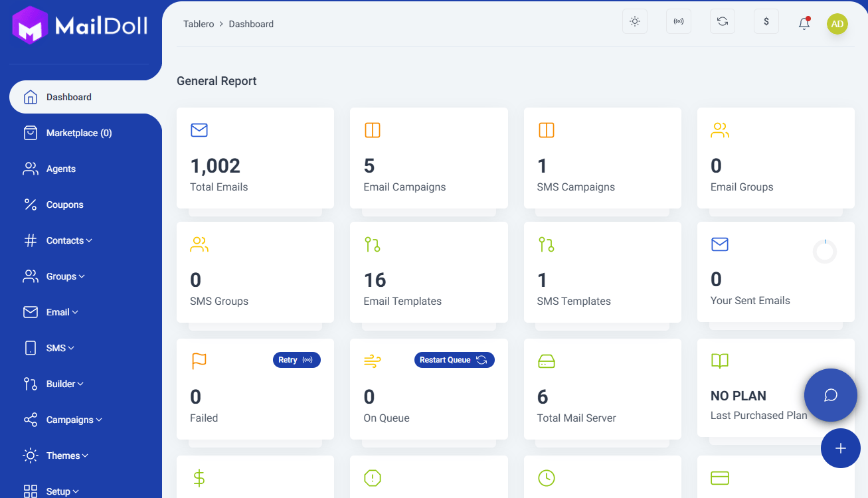This screenshot has height=498, width=868.
Task: Click the Email Templates branch icon
Action: pyautogui.click(x=373, y=244)
